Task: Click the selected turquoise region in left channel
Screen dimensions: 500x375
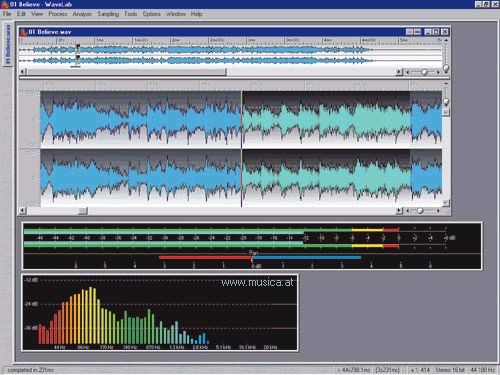Action: [326, 119]
